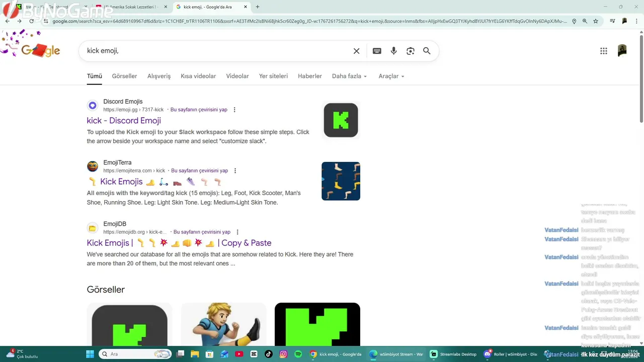The width and height of the screenshot is (644, 362).
Task: Expand the 'Araçlar' tools dropdown
Action: (391, 76)
